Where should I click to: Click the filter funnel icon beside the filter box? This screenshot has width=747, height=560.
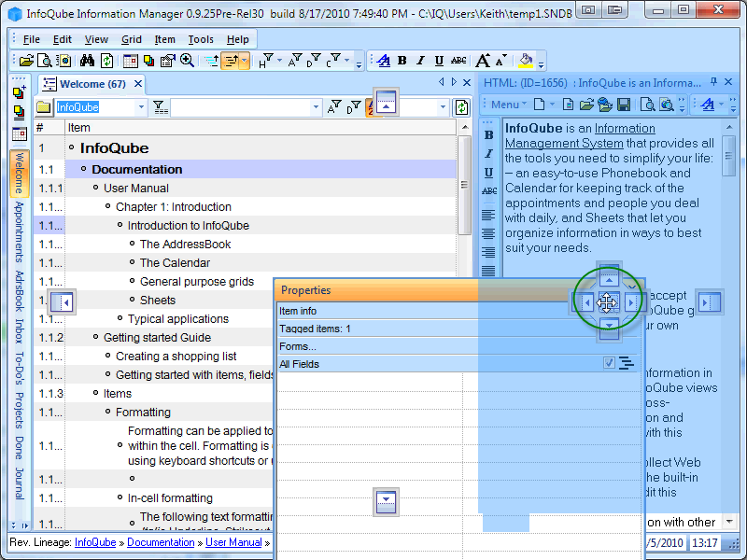(x=161, y=107)
